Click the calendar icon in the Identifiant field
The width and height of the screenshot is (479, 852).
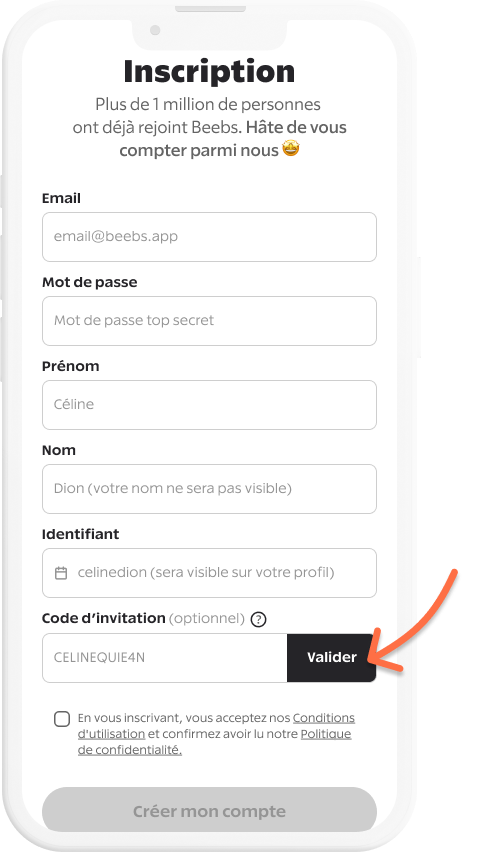pos(61,573)
